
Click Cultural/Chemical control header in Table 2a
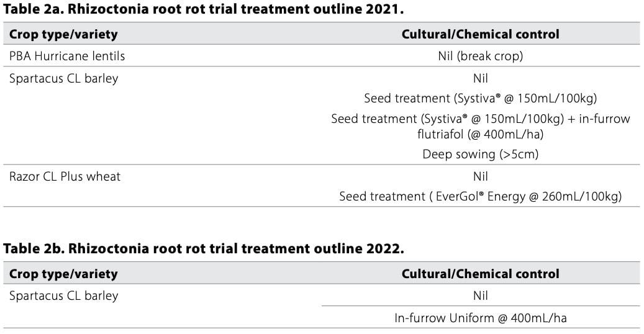point(480,34)
